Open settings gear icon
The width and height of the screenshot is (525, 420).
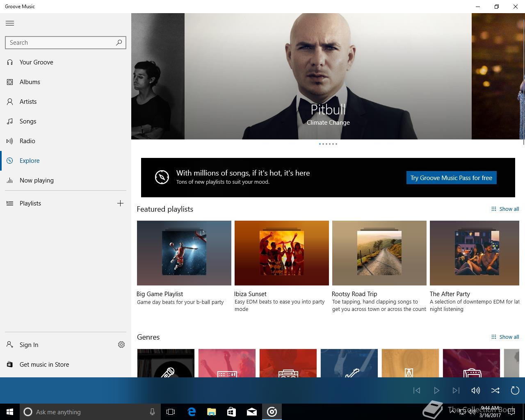[x=121, y=345]
